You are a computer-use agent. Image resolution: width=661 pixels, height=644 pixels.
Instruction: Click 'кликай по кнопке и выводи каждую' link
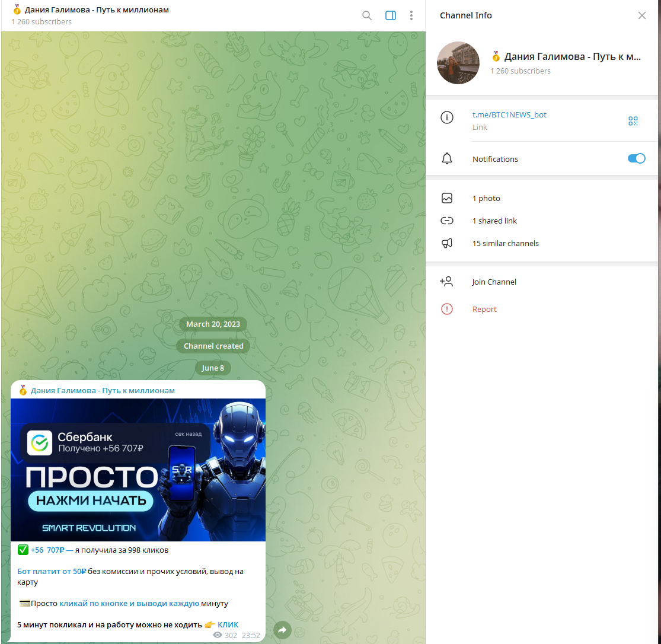(x=129, y=604)
